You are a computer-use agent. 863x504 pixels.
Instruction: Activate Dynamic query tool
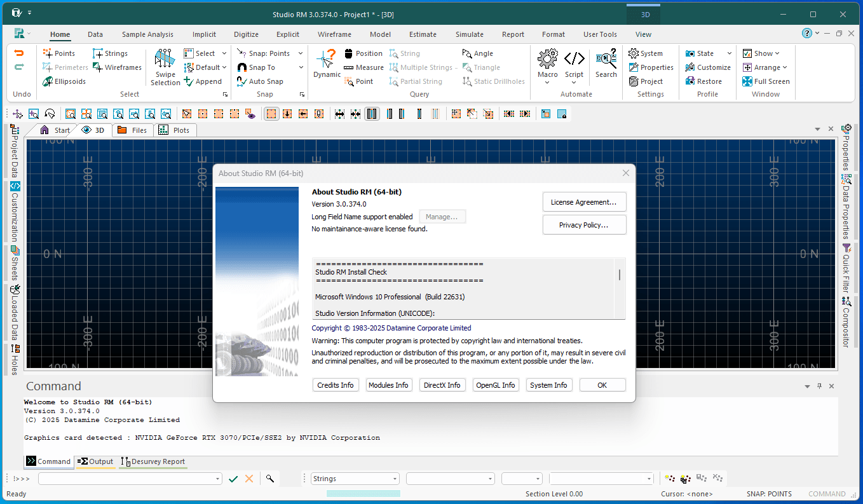[x=327, y=64]
